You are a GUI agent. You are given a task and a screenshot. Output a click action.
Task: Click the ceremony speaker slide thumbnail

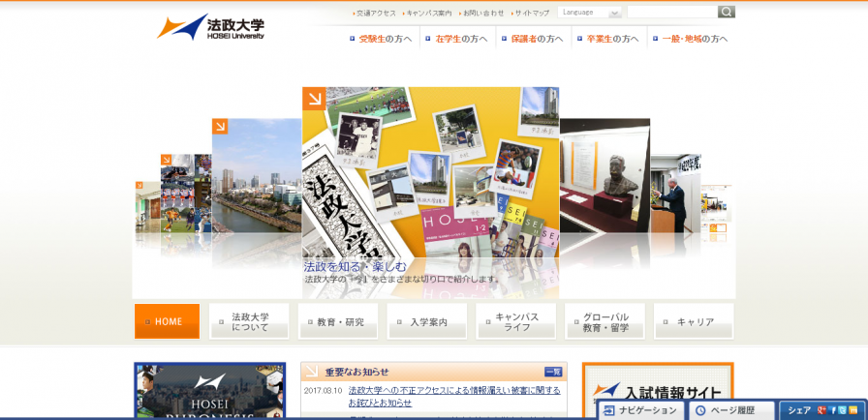(x=675, y=193)
